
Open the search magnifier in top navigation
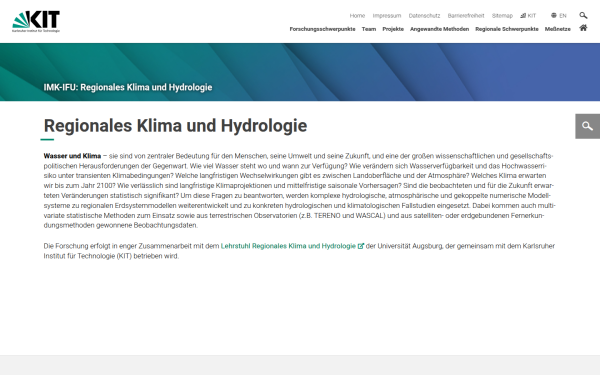pos(583,15)
